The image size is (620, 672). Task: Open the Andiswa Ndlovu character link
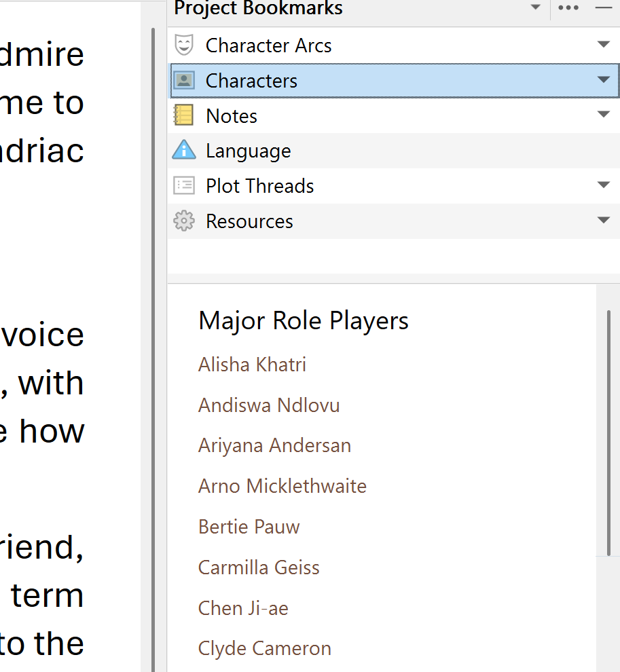pyautogui.click(x=269, y=405)
